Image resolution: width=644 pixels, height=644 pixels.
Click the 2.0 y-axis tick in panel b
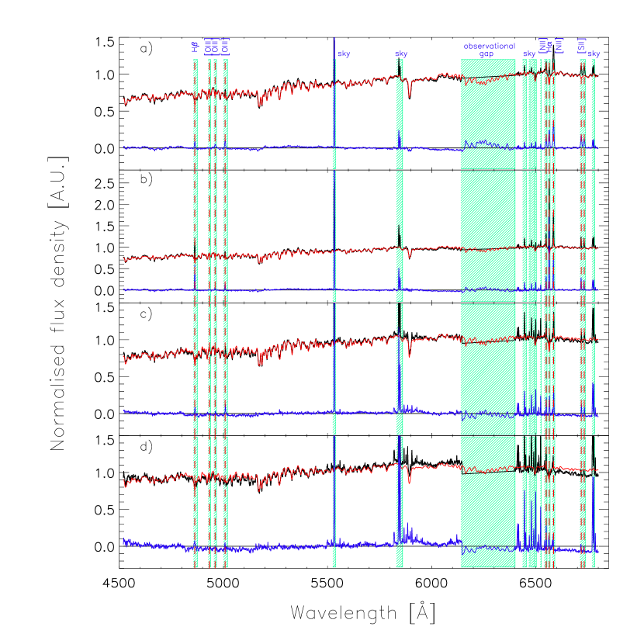(104, 205)
